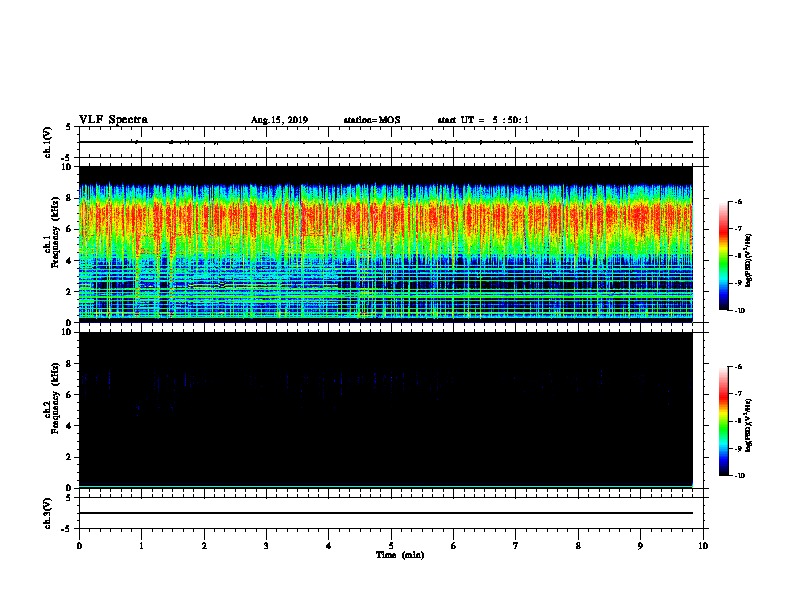The image size is (792, 612).
Task: Click the "Time (min)" x-axis label
Action: pyautogui.click(x=400, y=555)
